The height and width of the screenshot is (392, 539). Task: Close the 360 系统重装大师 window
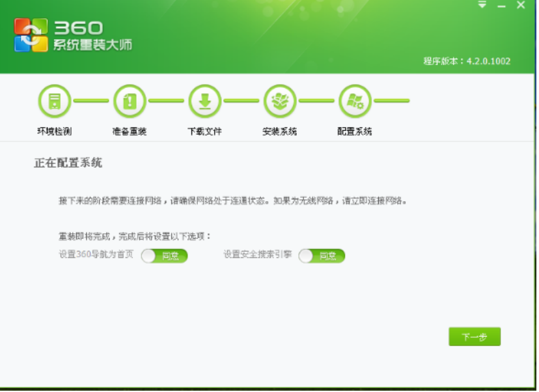pyautogui.click(x=521, y=5)
